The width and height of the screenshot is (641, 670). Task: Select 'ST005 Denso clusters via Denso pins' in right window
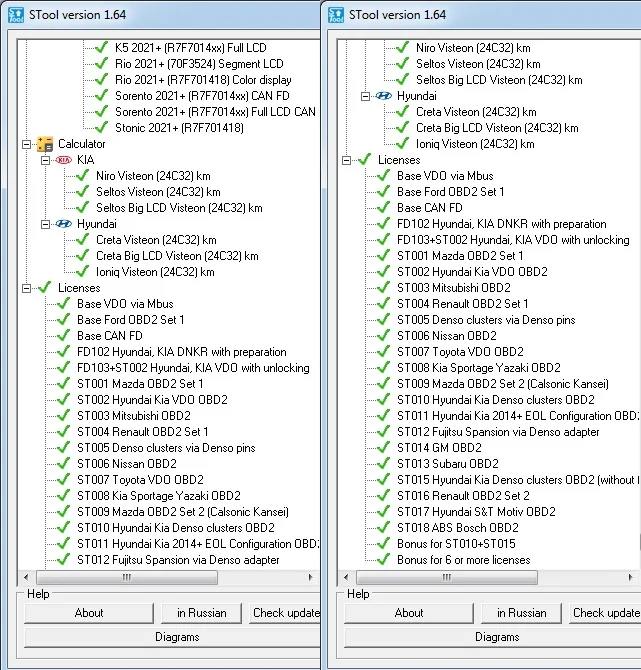click(486, 320)
